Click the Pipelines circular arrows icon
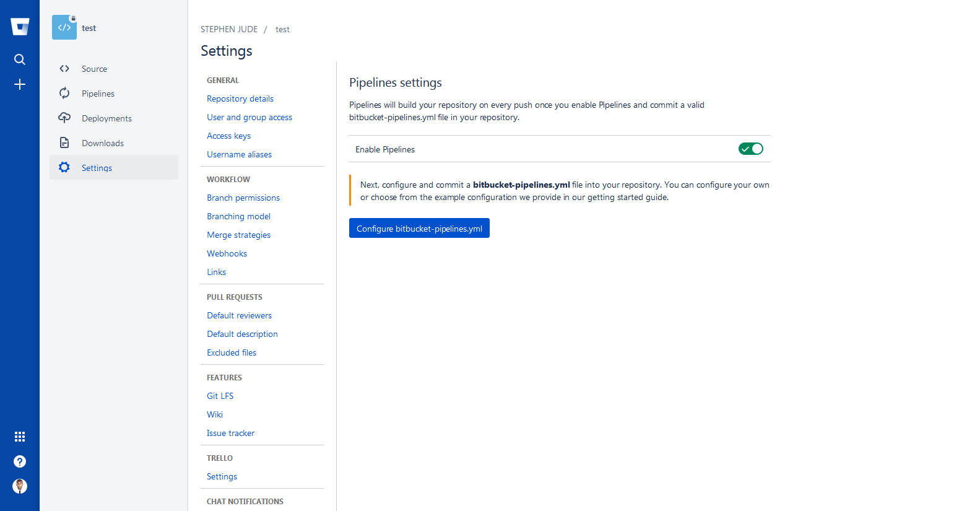Viewport: 980px width, 511px height. pyautogui.click(x=64, y=94)
